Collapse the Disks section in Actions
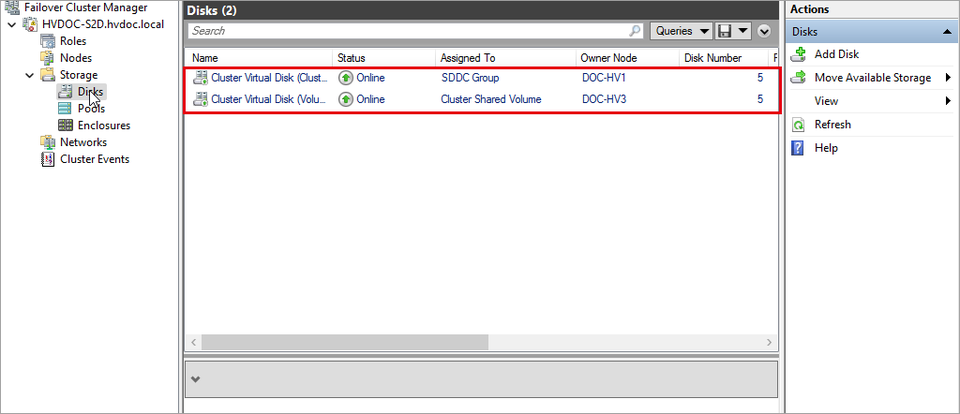Viewport: 960px width, 414px height. click(948, 31)
